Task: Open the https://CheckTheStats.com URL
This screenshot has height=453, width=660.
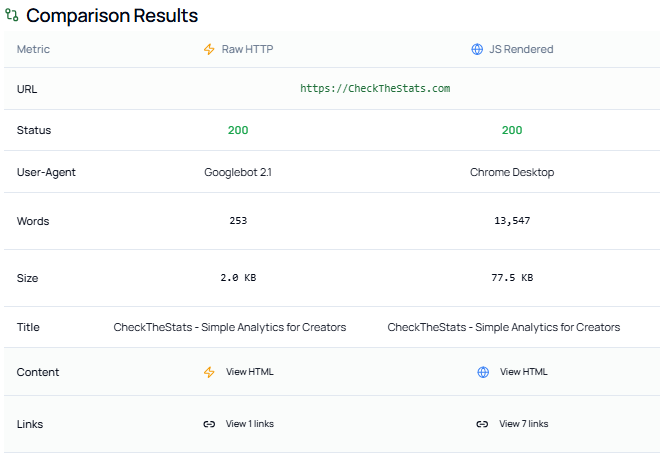Action: 375,88
